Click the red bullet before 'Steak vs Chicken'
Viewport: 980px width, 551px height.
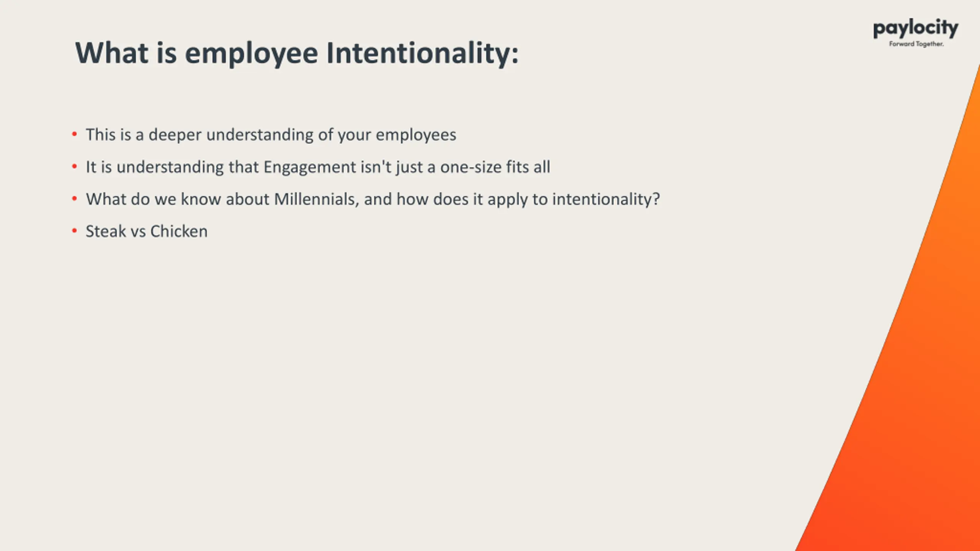(x=74, y=231)
